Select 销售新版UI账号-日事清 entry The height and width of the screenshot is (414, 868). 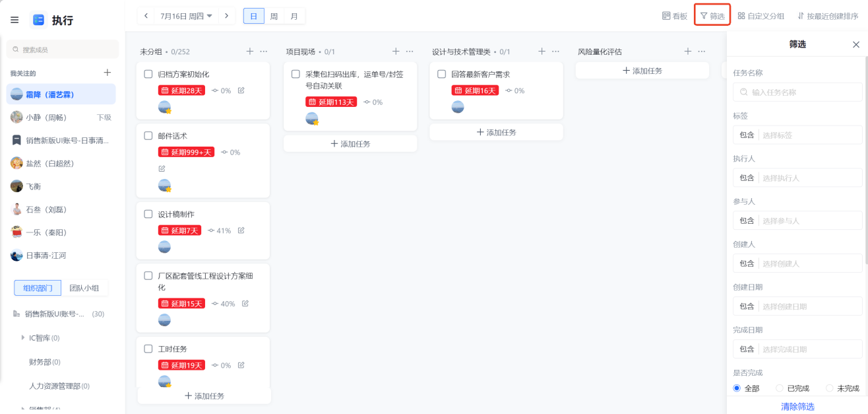tap(61, 140)
